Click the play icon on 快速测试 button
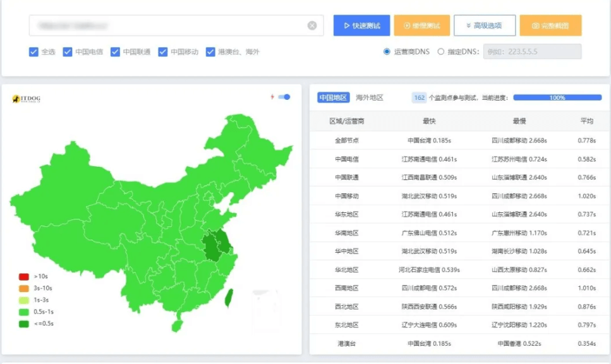This screenshot has width=611, height=364. tap(345, 26)
